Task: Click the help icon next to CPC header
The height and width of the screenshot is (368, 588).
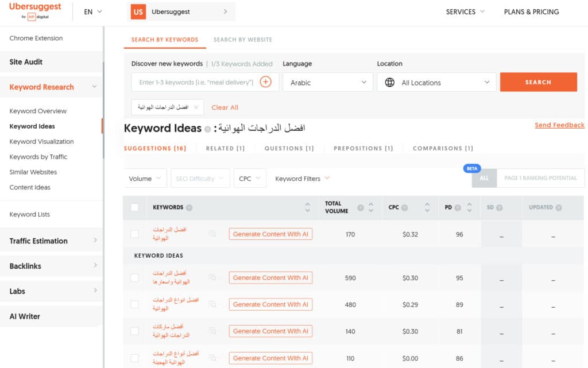Action: [x=405, y=208]
